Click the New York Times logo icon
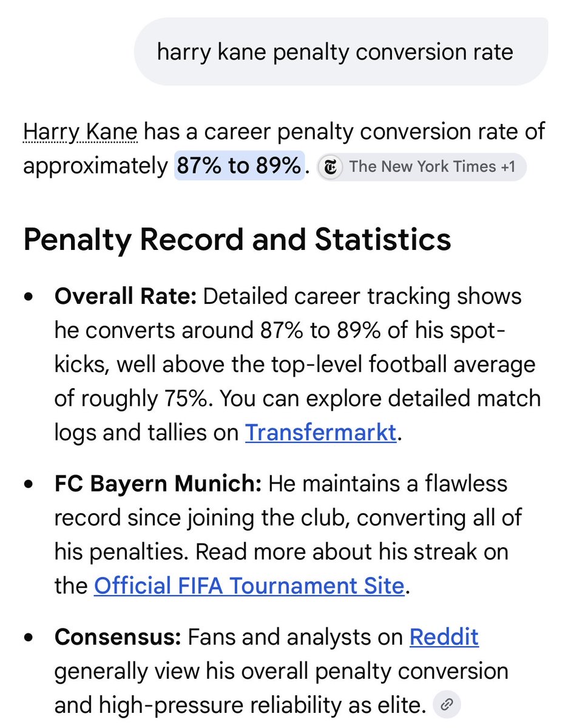Image resolution: width=571 pixels, height=728 pixels. [x=331, y=167]
